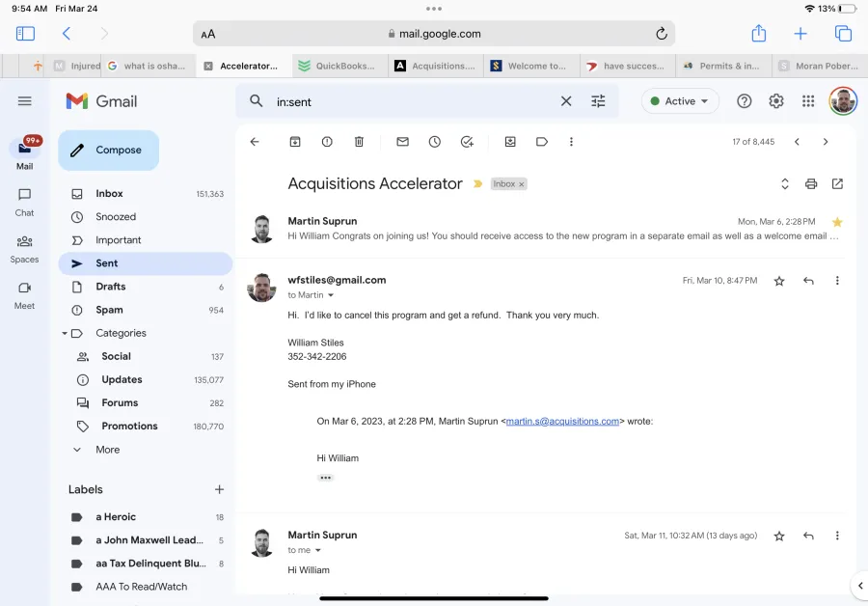The width and height of the screenshot is (868, 606).
Task: Clear the in:sent search query
Action: point(566,101)
